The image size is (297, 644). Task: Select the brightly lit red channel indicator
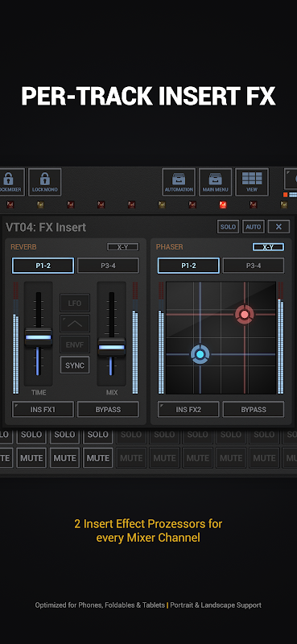point(223,204)
